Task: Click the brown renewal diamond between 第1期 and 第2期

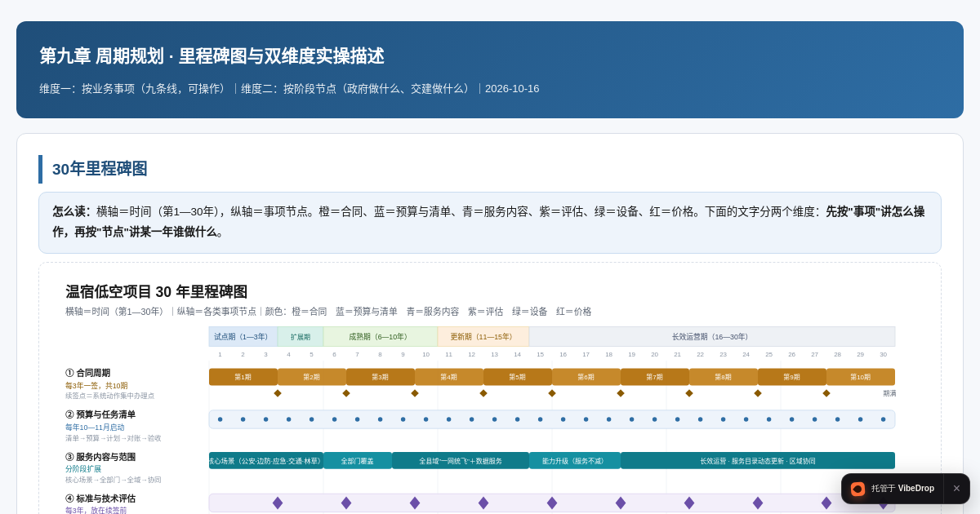Action: coord(278,393)
